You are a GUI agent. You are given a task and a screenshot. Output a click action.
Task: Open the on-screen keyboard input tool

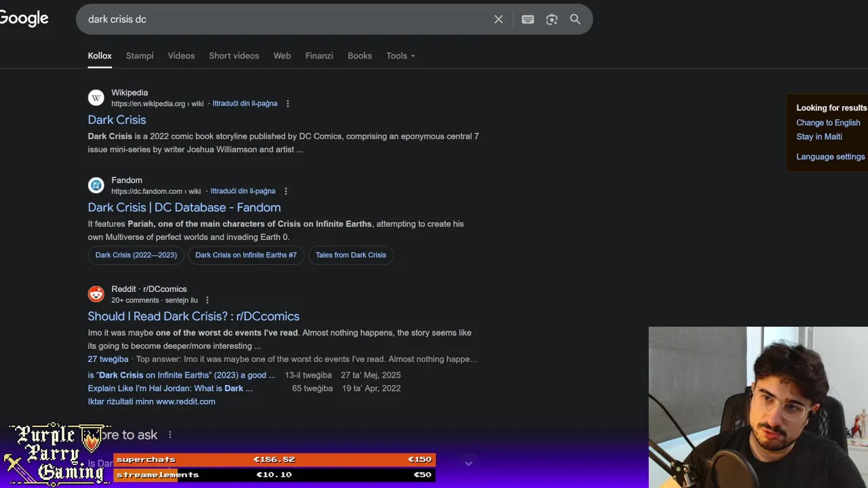pyautogui.click(x=528, y=19)
